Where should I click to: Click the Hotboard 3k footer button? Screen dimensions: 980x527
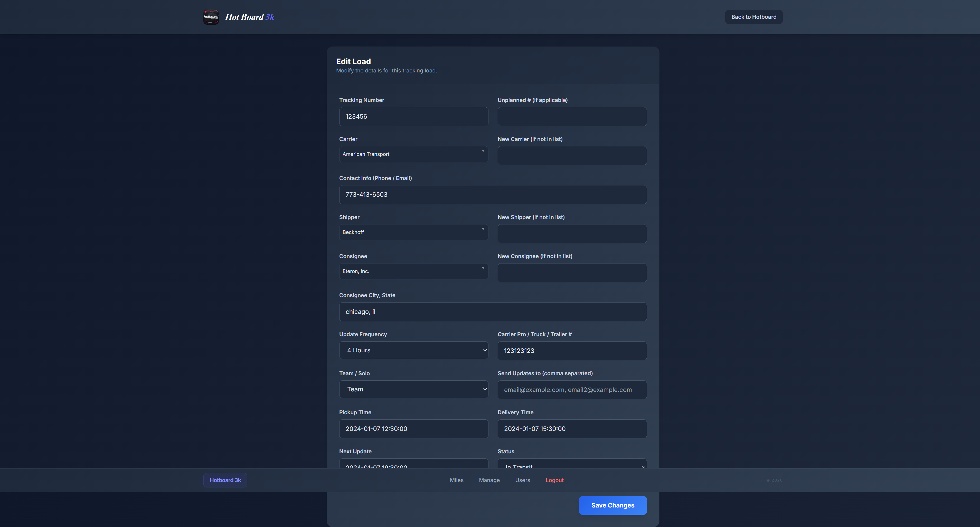click(225, 480)
